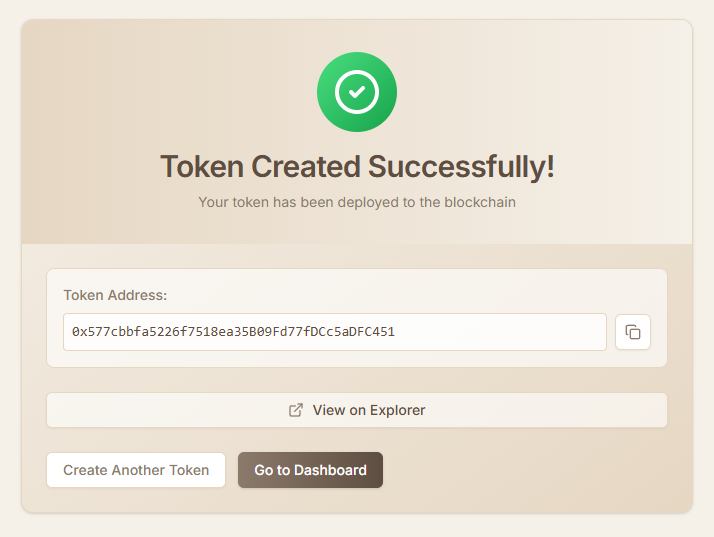This screenshot has width=714, height=537.
Task: Click the Token Address label
Action: (115, 295)
